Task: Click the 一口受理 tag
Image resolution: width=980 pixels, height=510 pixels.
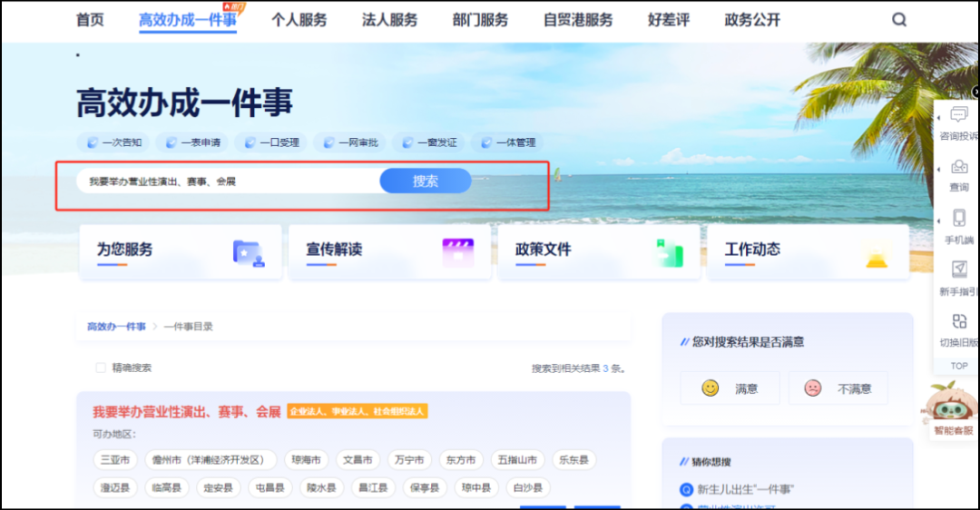Action: [x=272, y=142]
